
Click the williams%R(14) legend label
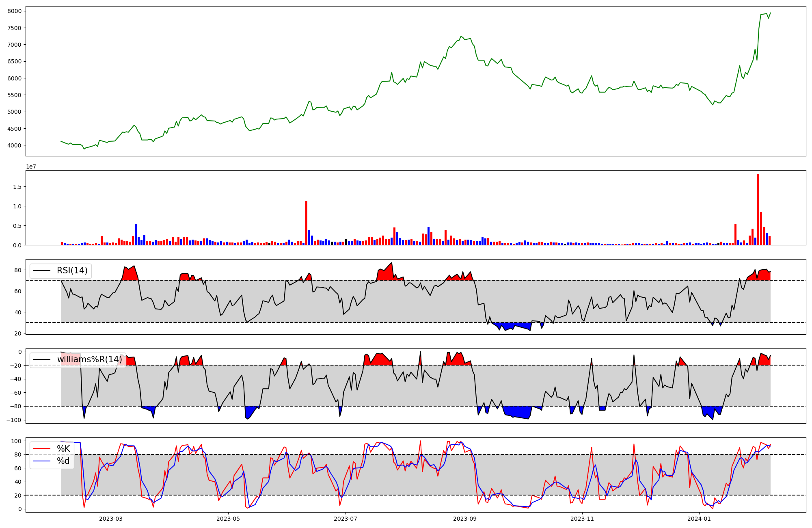coord(89,359)
